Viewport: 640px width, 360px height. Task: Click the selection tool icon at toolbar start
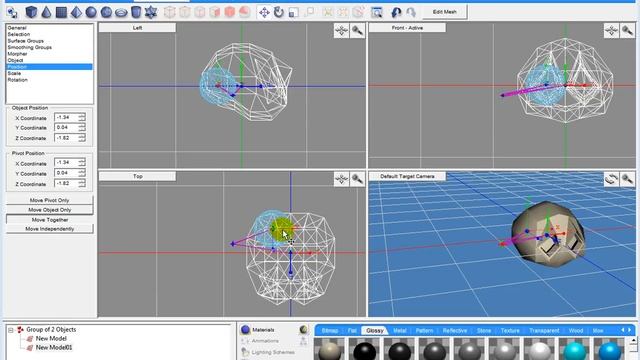pos(12,13)
